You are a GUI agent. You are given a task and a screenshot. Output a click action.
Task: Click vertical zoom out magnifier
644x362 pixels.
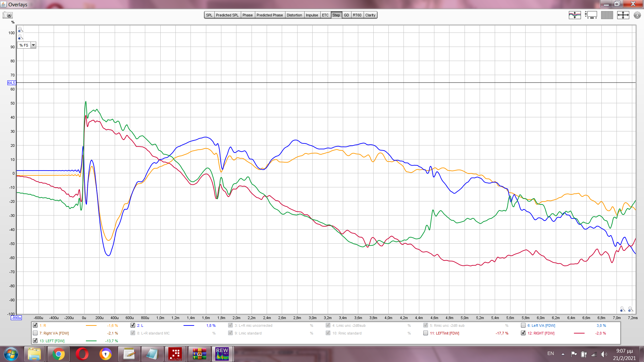20,37
